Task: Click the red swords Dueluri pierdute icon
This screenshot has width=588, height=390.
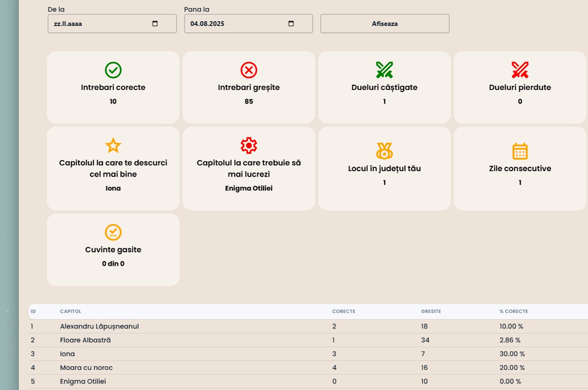Action: [x=520, y=69]
